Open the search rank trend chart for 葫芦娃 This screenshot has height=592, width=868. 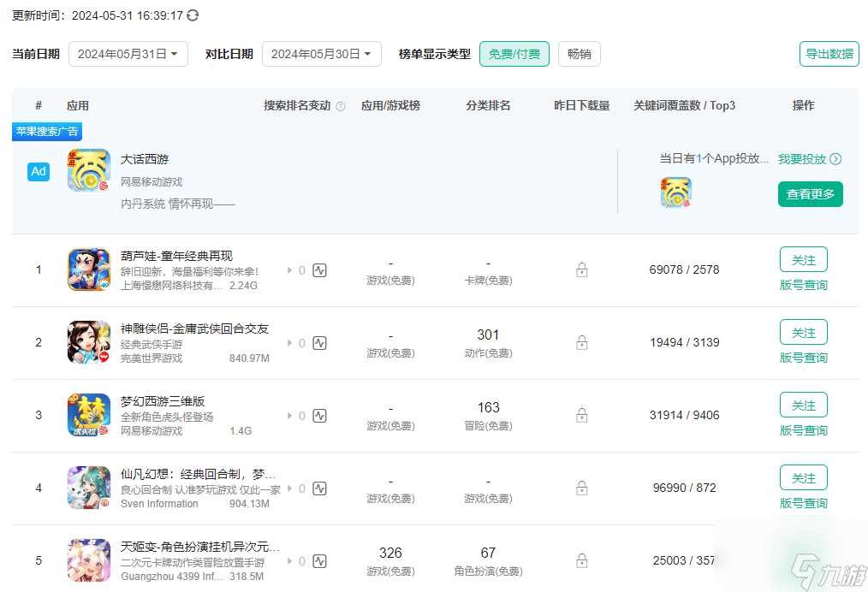(319, 269)
